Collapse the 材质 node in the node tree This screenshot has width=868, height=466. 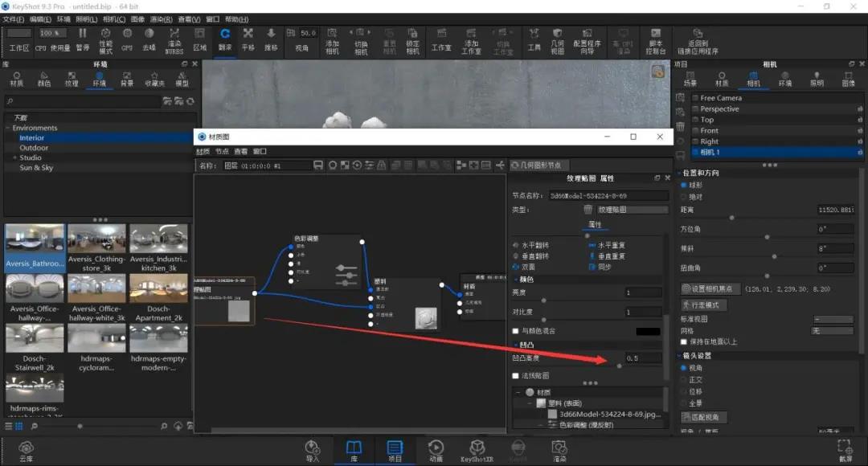pyautogui.click(x=518, y=392)
